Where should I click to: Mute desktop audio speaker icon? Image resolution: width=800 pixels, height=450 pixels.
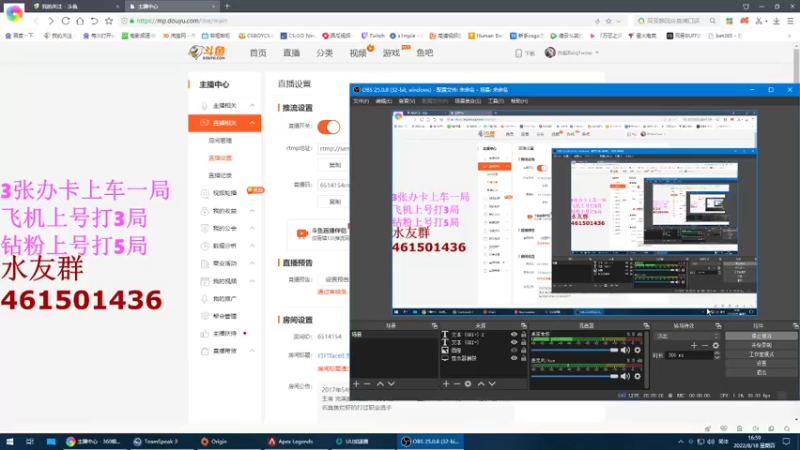[x=626, y=350]
